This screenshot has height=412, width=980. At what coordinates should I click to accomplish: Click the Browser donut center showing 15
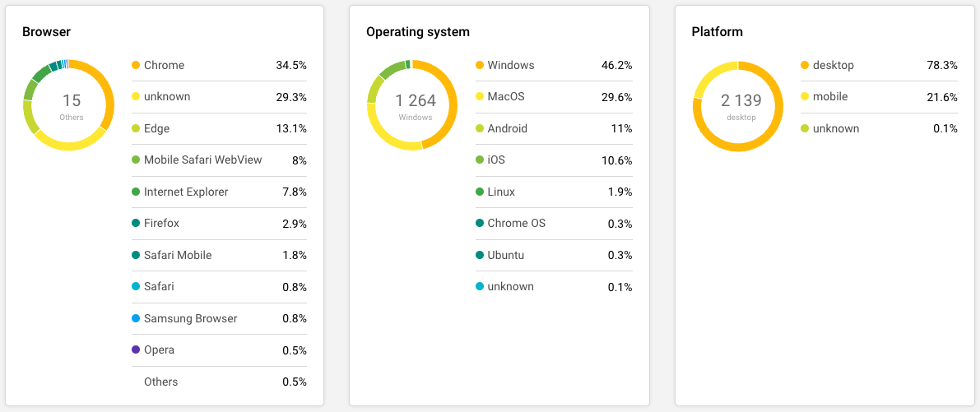pos(72,104)
